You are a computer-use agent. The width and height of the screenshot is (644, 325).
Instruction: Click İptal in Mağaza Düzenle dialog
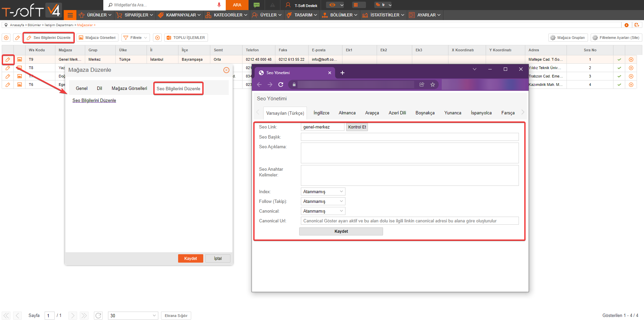pyautogui.click(x=218, y=258)
